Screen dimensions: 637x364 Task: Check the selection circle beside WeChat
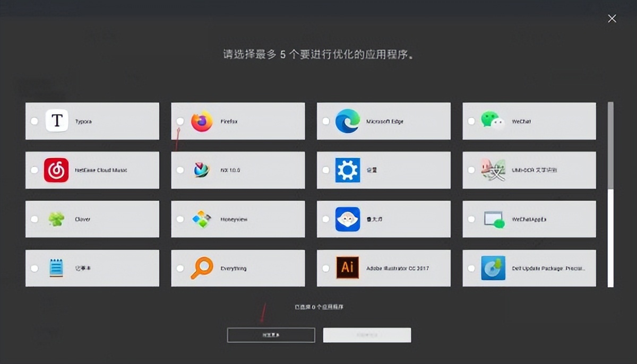coord(471,121)
